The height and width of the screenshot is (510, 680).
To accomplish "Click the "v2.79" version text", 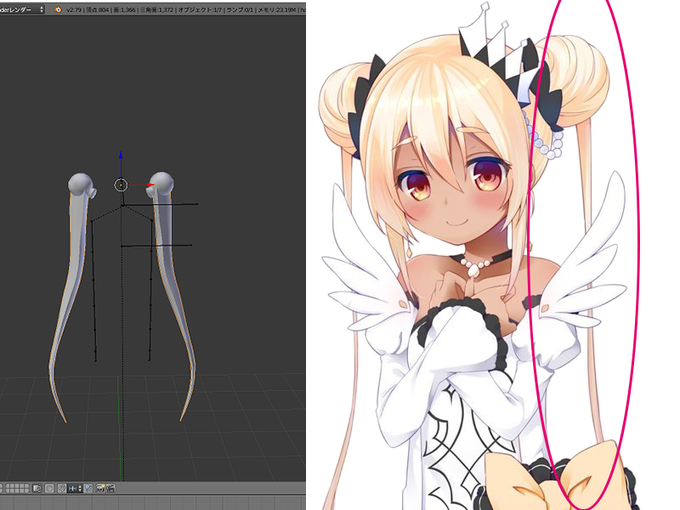I will pyautogui.click(x=74, y=10).
